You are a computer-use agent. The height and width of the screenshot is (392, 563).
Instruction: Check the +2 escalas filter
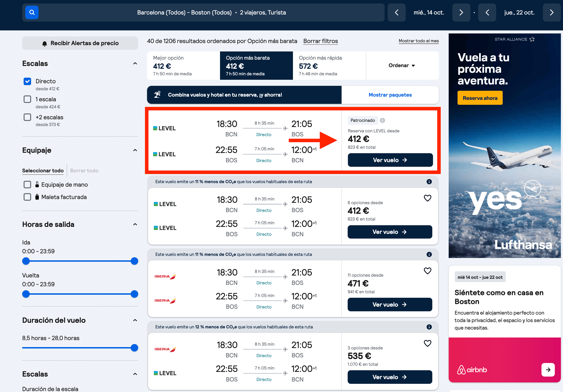click(x=27, y=117)
